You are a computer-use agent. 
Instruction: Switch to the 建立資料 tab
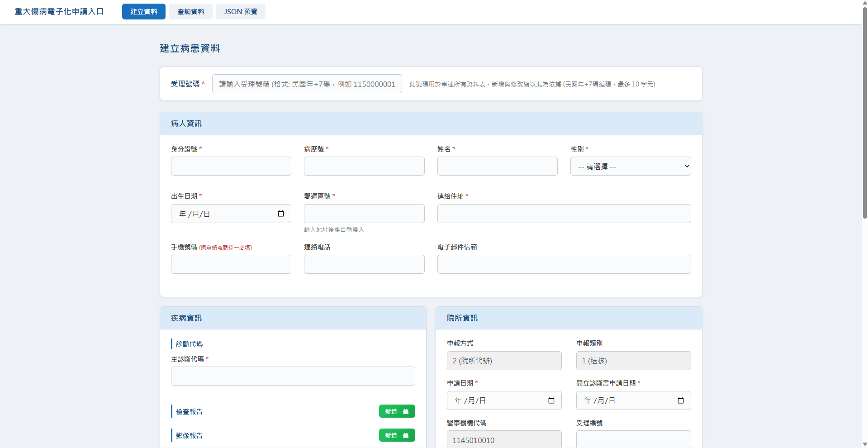(x=144, y=12)
